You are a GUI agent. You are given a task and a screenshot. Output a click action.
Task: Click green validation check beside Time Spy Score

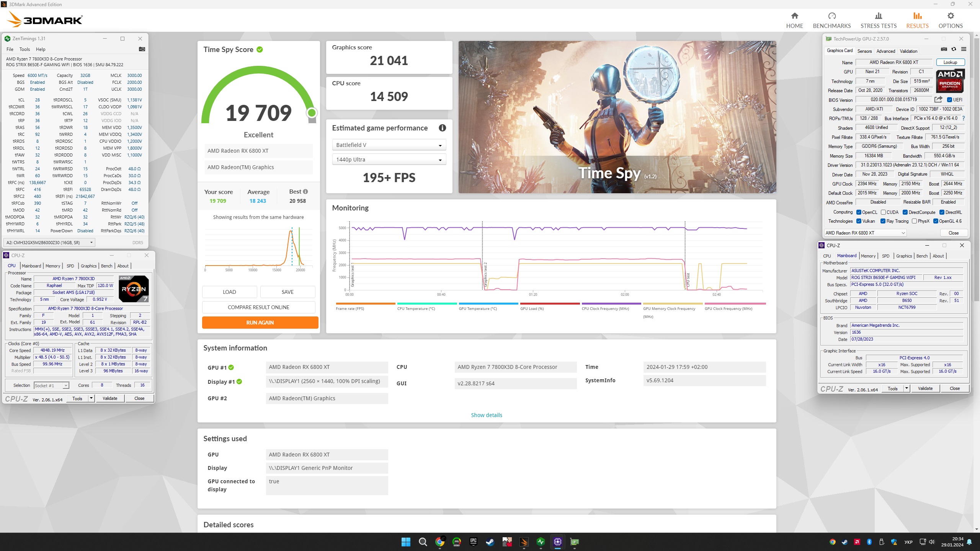pyautogui.click(x=260, y=49)
